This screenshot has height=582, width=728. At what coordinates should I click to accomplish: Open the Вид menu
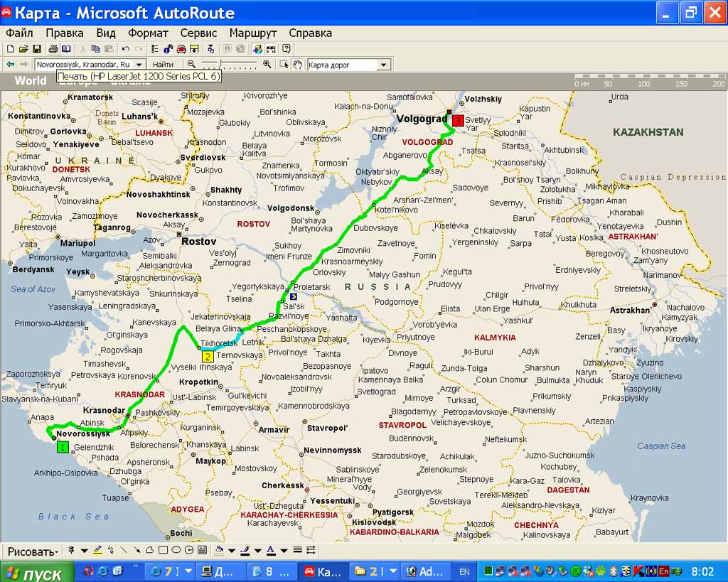[x=106, y=33]
